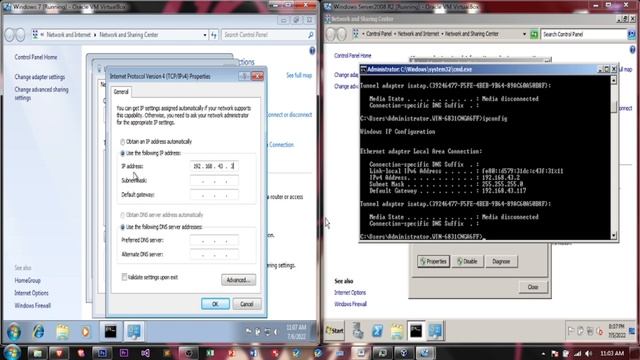Open Windows Firewall in Windows 7 window
Viewport: 640px width, 360px height.
coord(33,305)
